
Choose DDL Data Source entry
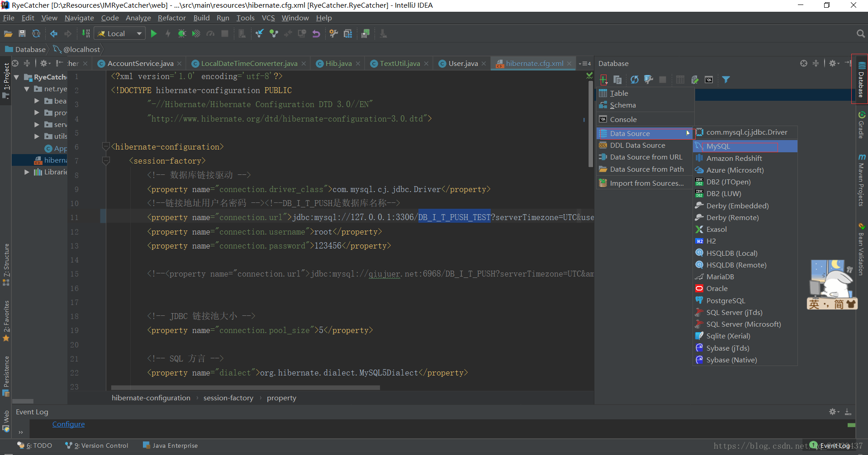[645, 145]
